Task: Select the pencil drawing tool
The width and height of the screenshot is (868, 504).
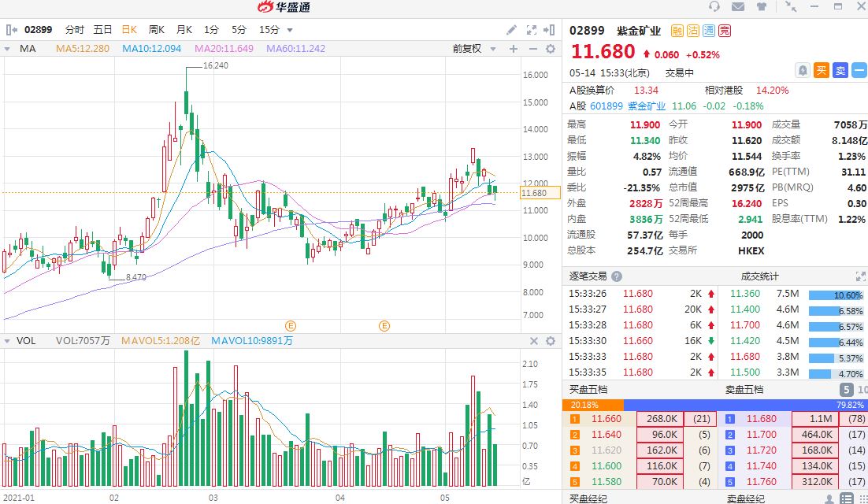Action: [511, 30]
